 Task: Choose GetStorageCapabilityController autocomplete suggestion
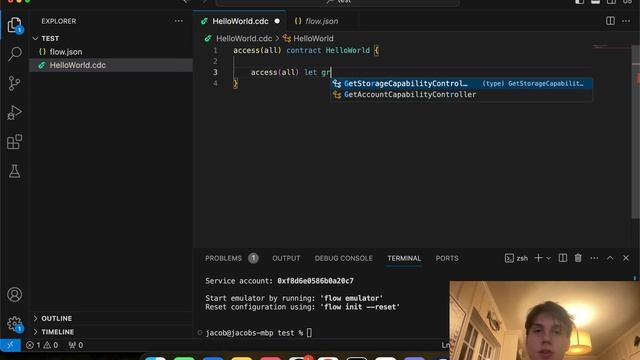click(x=461, y=83)
